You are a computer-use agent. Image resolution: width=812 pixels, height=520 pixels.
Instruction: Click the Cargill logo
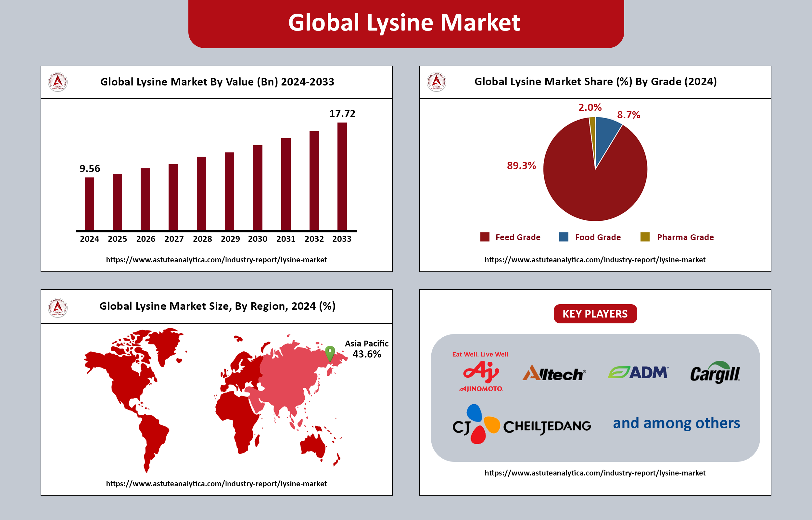pos(715,372)
